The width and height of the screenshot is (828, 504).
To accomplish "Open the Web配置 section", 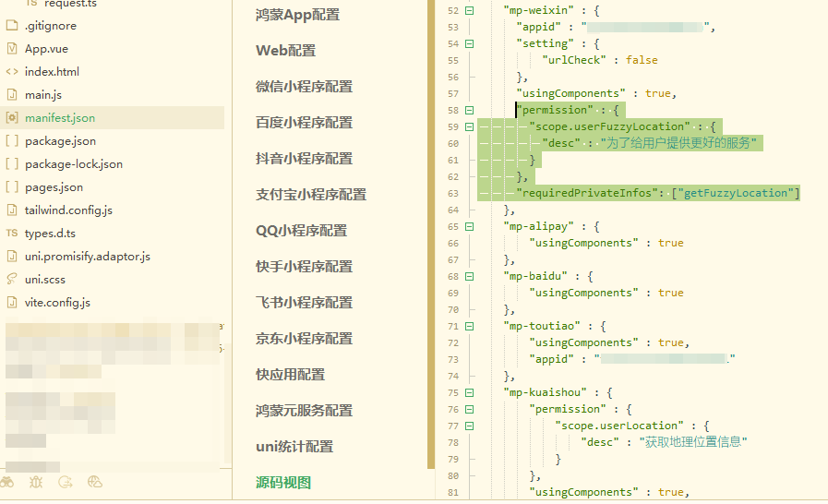I will pyautogui.click(x=285, y=51).
